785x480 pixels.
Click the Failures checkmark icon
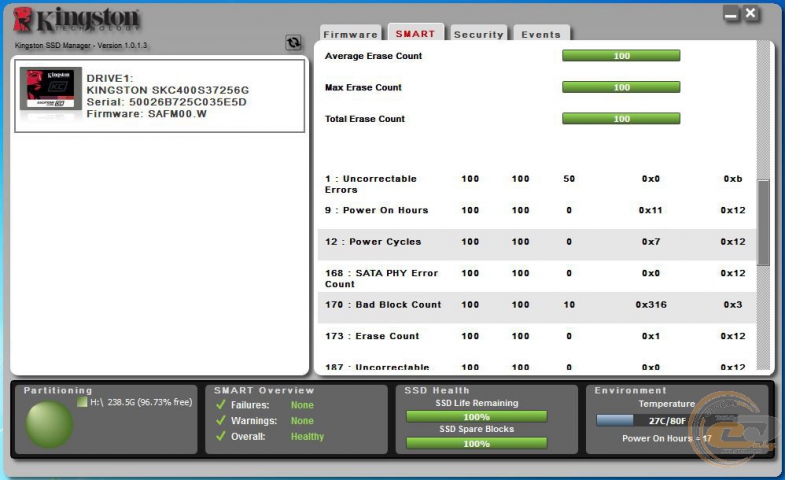point(220,404)
